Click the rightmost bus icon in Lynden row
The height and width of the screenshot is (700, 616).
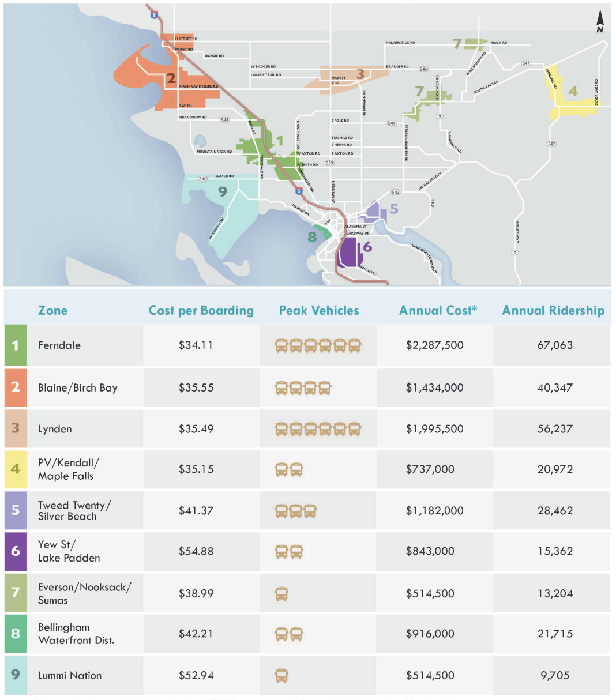354,429
